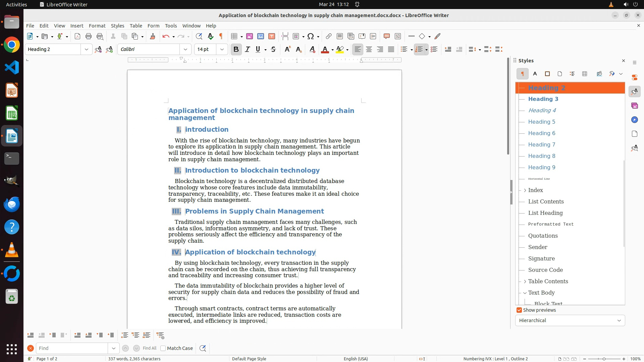Toggle Bold formatting button

tap(236, 50)
